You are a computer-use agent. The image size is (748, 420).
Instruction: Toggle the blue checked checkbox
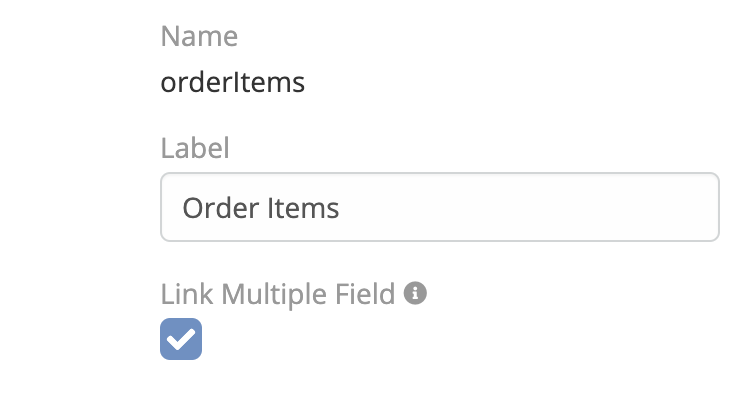coord(181,339)
